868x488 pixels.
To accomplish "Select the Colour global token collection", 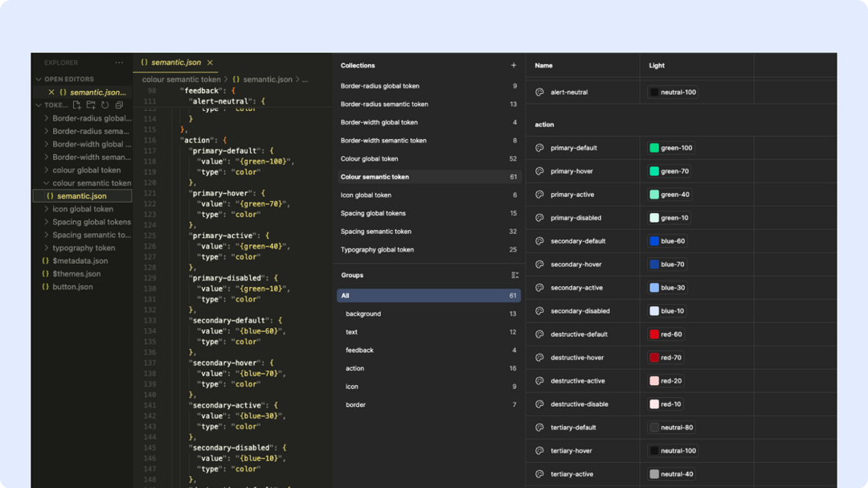I will click(x=369, y=159).
